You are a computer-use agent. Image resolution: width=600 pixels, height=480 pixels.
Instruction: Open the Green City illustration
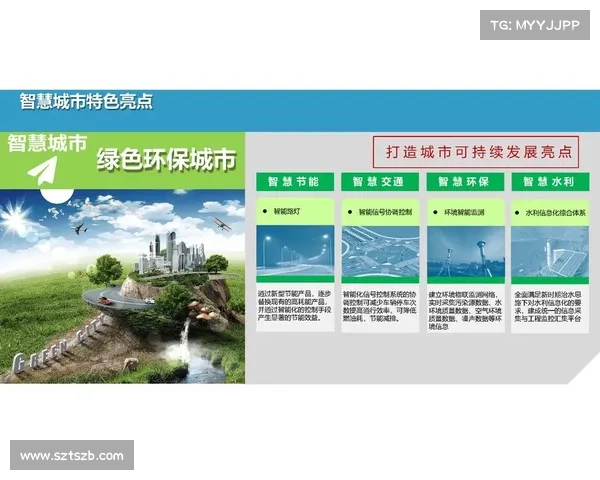(x=122, y=286)
